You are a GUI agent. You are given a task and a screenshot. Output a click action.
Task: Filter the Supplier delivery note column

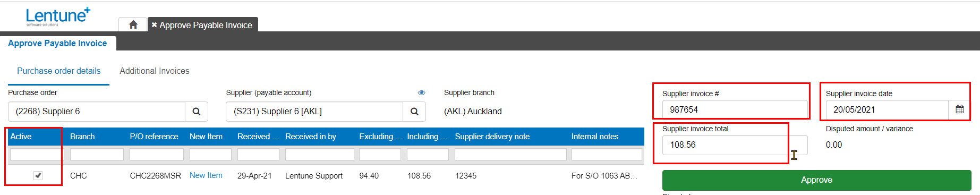(x=510, y=154)
